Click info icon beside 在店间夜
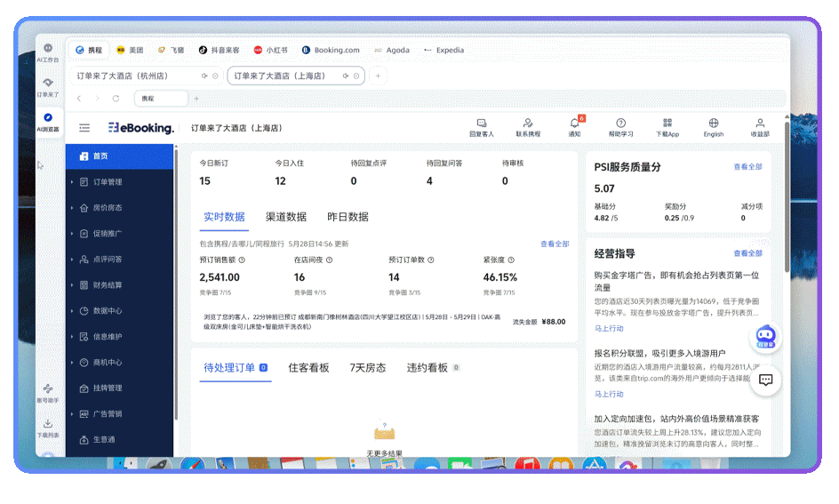The image size is (839, 504). (x=330, y=260)
